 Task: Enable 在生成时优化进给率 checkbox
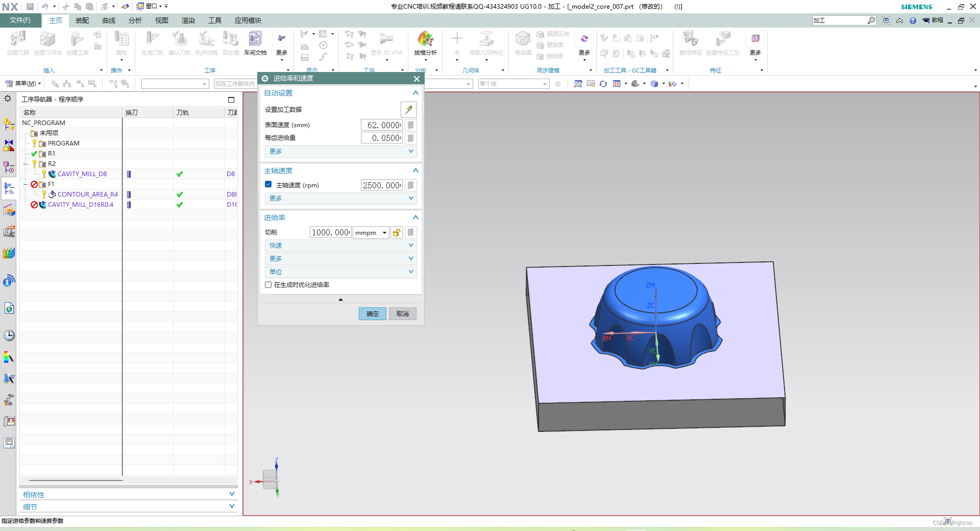point(268,285)
